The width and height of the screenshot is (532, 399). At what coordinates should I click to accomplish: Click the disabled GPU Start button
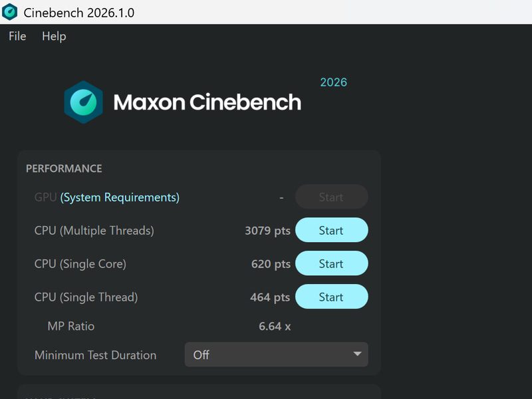(331, 197)
